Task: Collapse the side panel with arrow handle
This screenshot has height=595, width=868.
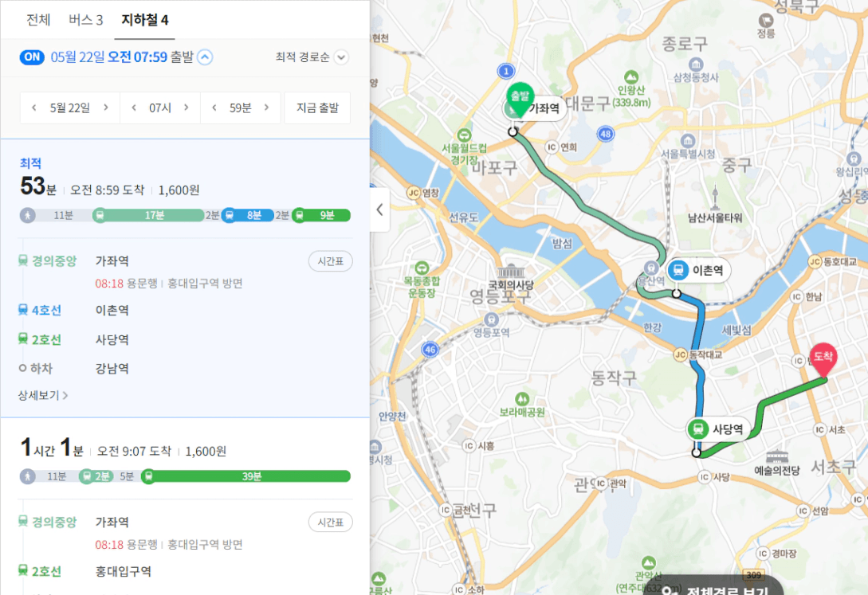Action: (379, 209)
